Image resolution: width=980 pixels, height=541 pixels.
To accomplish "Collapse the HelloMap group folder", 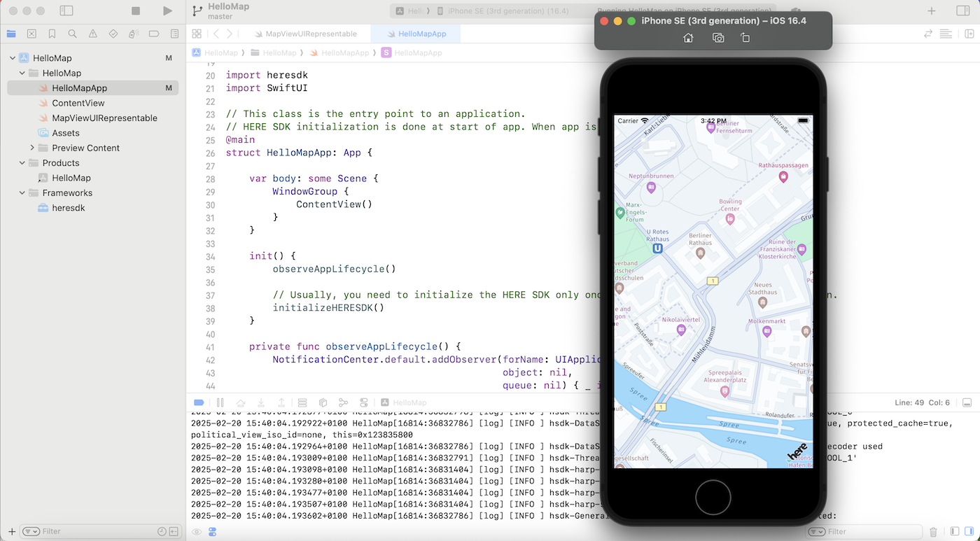I will pos(22,73).
